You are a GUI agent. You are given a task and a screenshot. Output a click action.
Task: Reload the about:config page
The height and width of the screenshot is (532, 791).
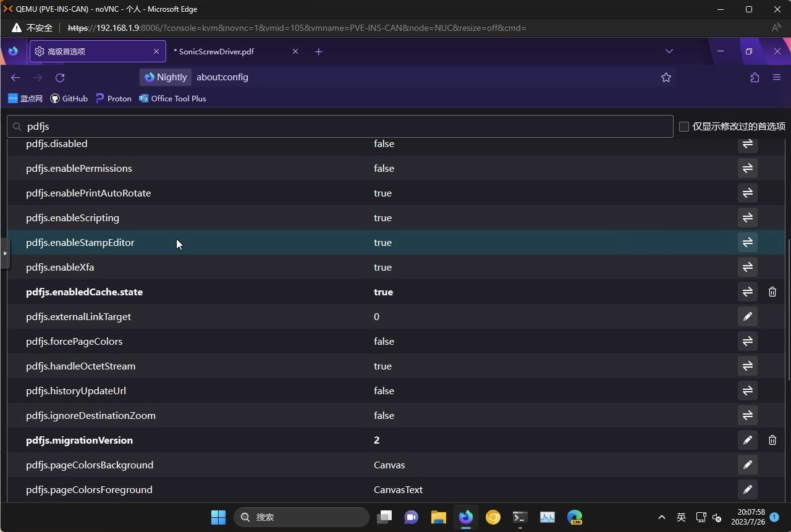(60, 77)
